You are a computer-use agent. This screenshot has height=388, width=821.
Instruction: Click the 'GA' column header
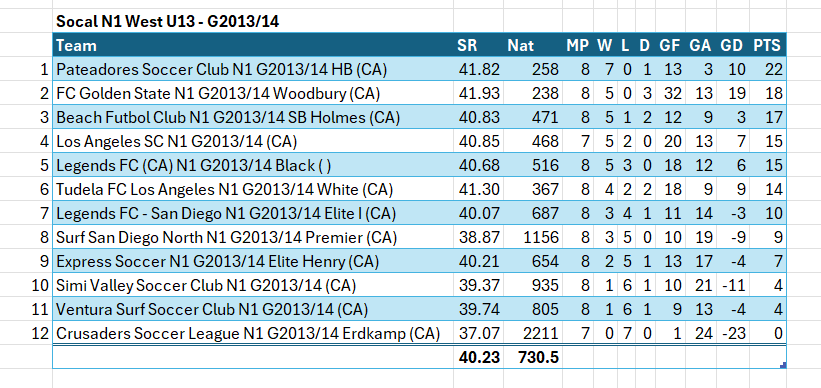click(x=700, y=45)
